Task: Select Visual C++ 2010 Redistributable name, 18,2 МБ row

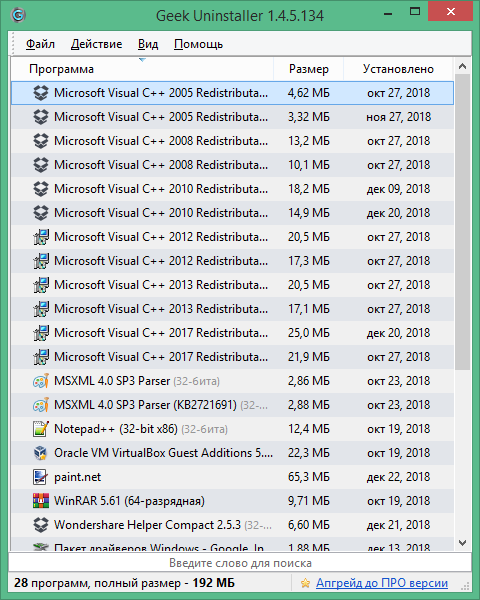Action: click(161, 189)
